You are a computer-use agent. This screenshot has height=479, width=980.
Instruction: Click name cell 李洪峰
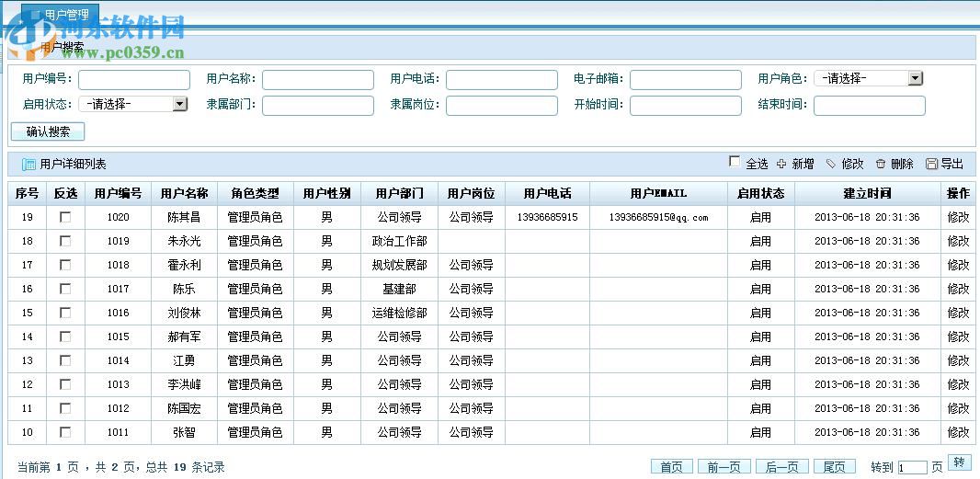pos(184,384)
